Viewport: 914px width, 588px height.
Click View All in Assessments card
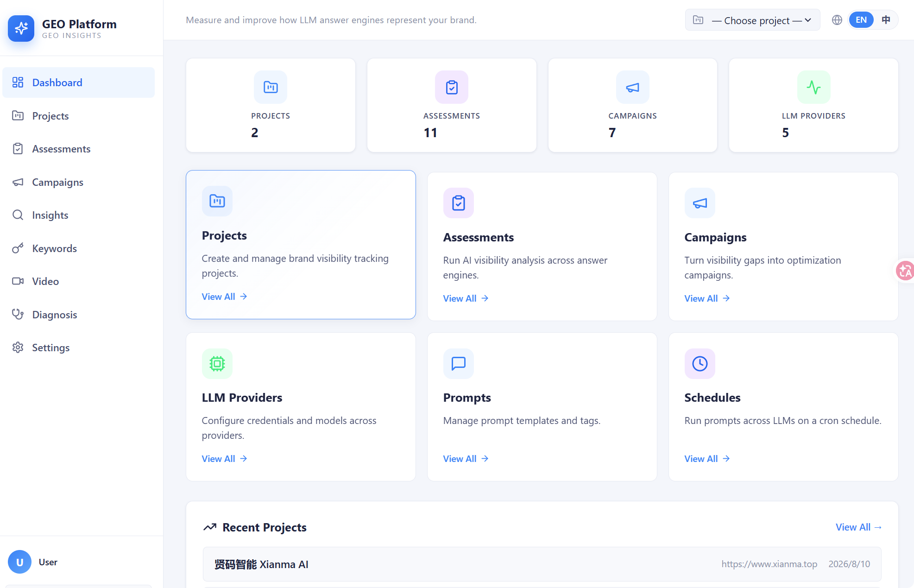pos(466,298)
